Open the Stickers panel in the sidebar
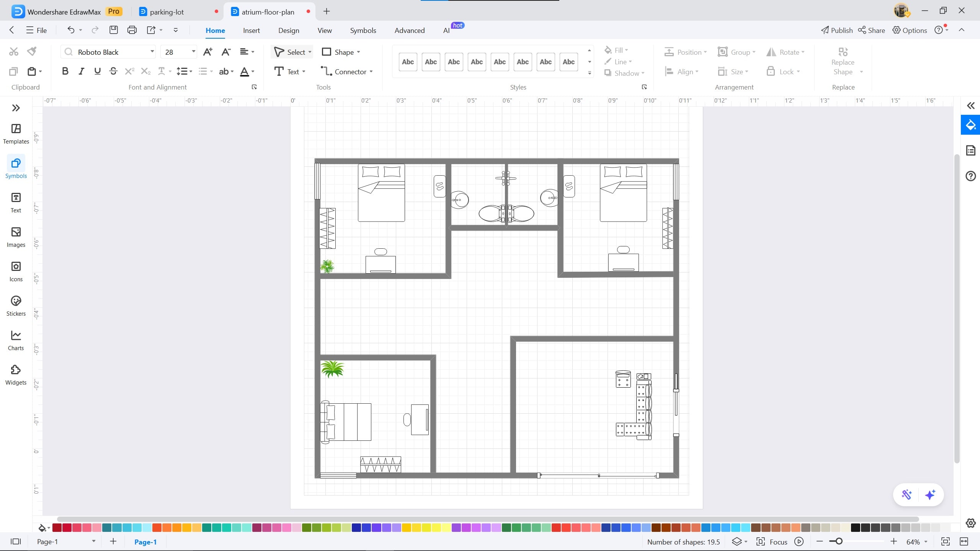This screenshot has height=551, width=980. pos(16,305)
